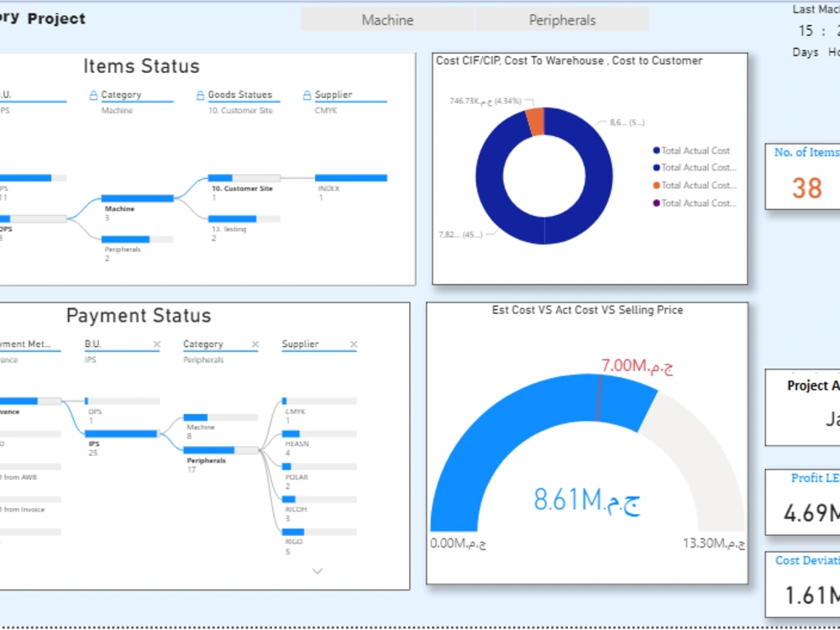Click the Cost CIF/CIP donut chart title
The width and height of the screenshot is (840, 630).
coord(569,60)
